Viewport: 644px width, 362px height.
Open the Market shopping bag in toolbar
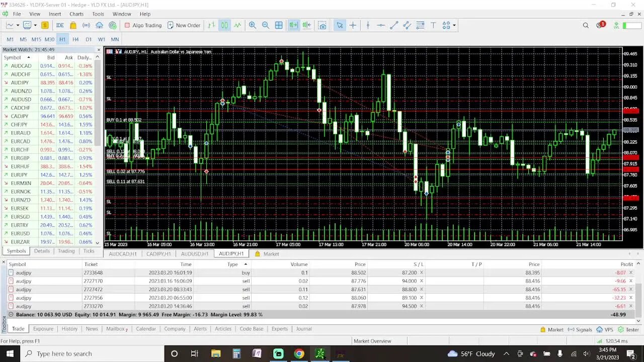click(x=73, y=25)
